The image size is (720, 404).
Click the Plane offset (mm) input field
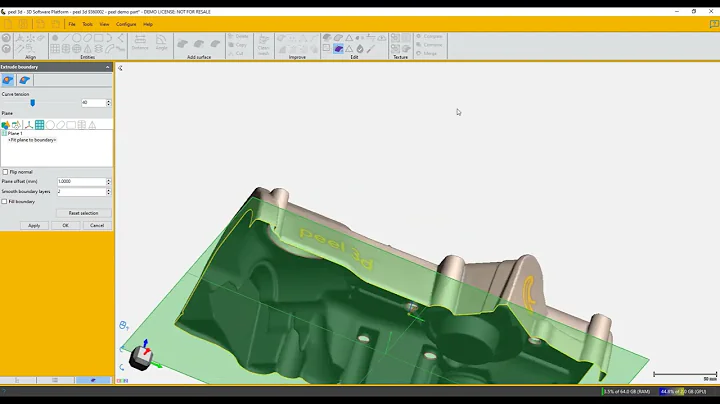pyautogui.click(x=82, y=182)
